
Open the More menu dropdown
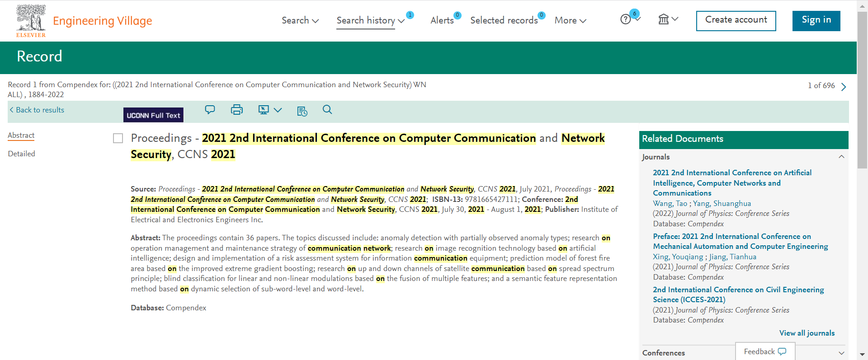pos(571,20)
